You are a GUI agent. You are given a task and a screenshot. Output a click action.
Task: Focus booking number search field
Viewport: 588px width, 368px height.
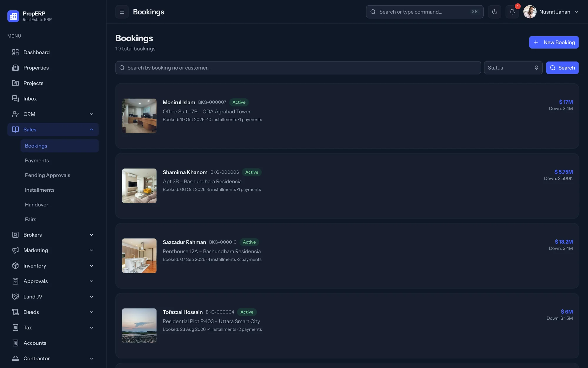click(298, 68)
